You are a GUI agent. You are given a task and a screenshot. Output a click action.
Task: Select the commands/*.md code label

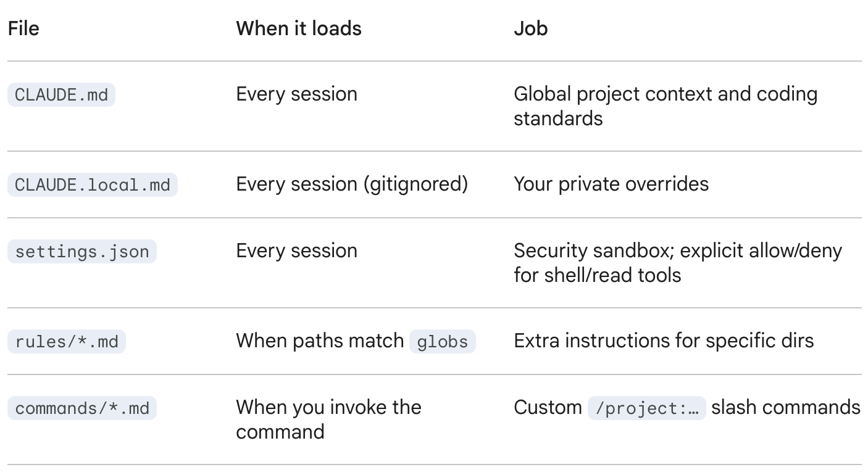click(82, 408)
